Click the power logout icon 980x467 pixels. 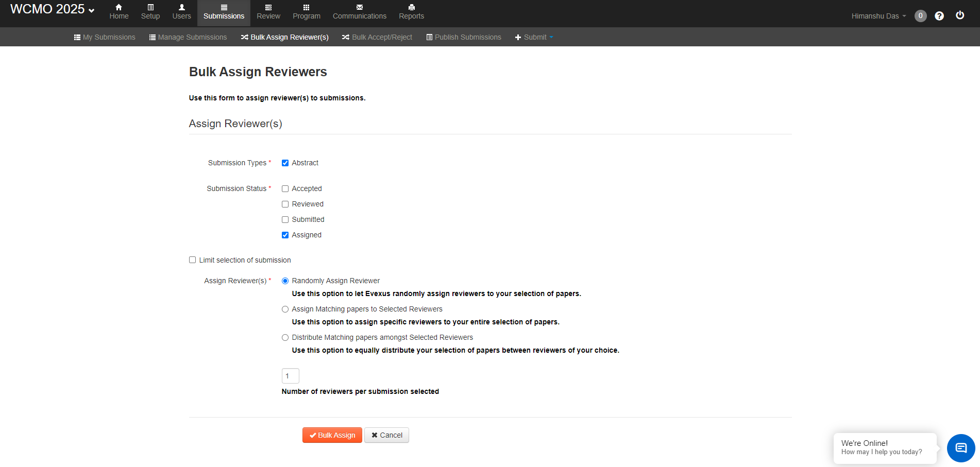pyautogui.click(x=960, y=15)
